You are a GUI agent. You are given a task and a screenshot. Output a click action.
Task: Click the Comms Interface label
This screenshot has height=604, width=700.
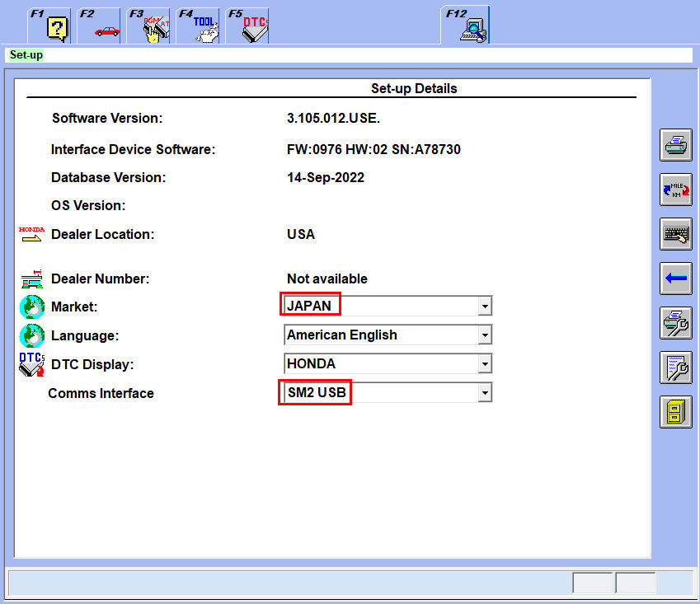click(101, 393)
